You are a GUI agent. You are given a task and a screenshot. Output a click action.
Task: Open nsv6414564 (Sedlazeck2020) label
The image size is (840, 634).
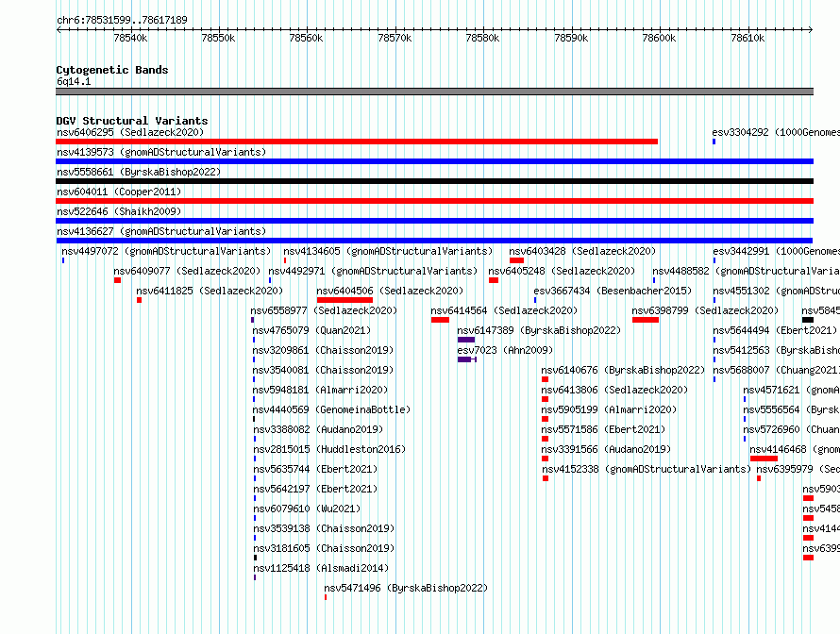point(504,310)
